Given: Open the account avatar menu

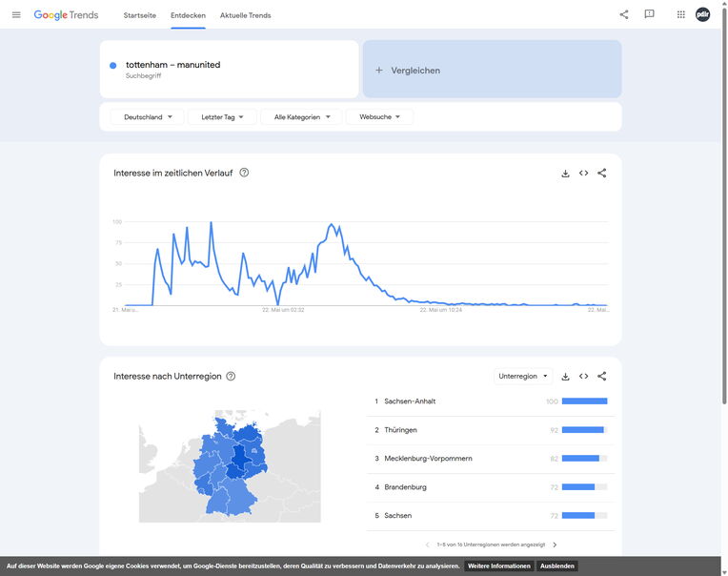Looking at the screenshot, I should click(702, 14).
